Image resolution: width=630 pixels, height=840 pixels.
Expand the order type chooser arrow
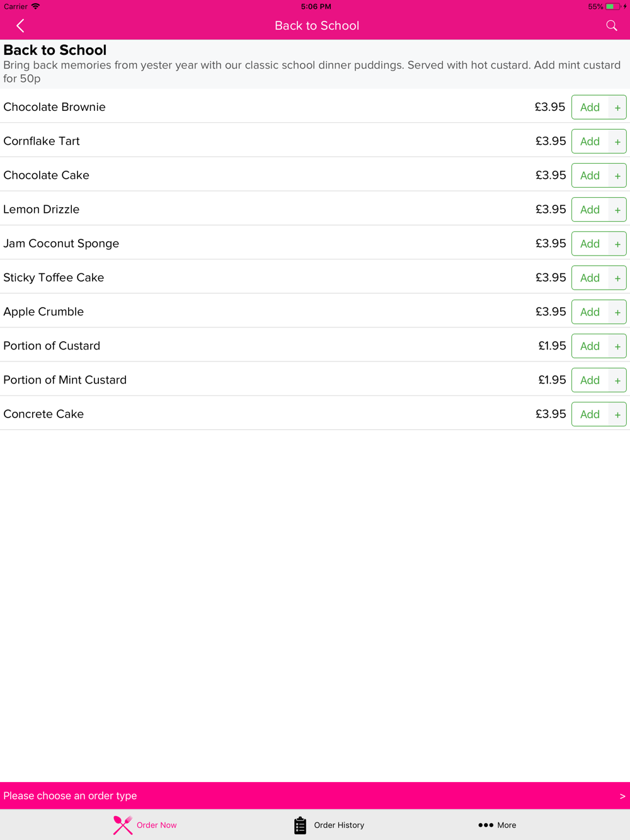coord(622,796)
